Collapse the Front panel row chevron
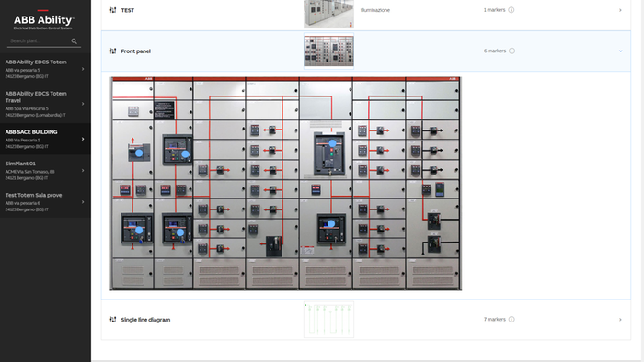The height and width of the screenshot is (362, 644). 621,51
